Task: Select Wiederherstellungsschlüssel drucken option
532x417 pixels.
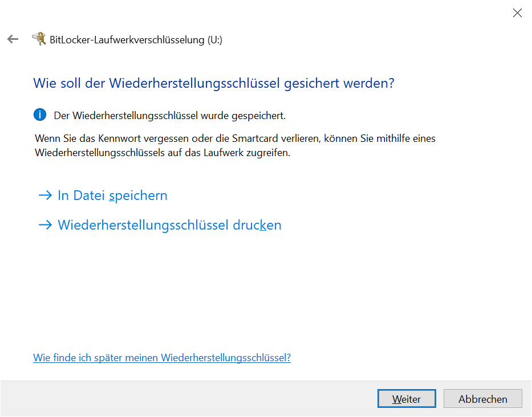Action: (169, 225)
